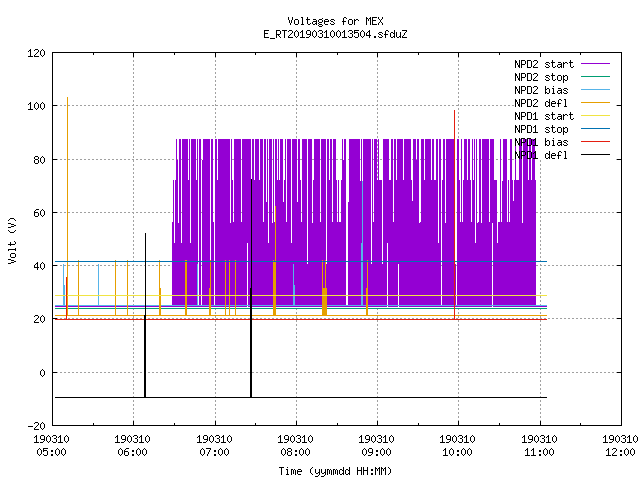Image resolution: width=640 pixels, height=480 pixels.
Task: Click the chart title 'Voltages for MEX'
Action: (x=335, y=21)
